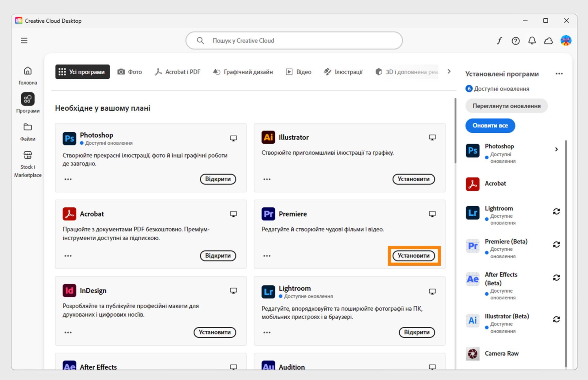Open more options on Photoshop card

point(68,179)
